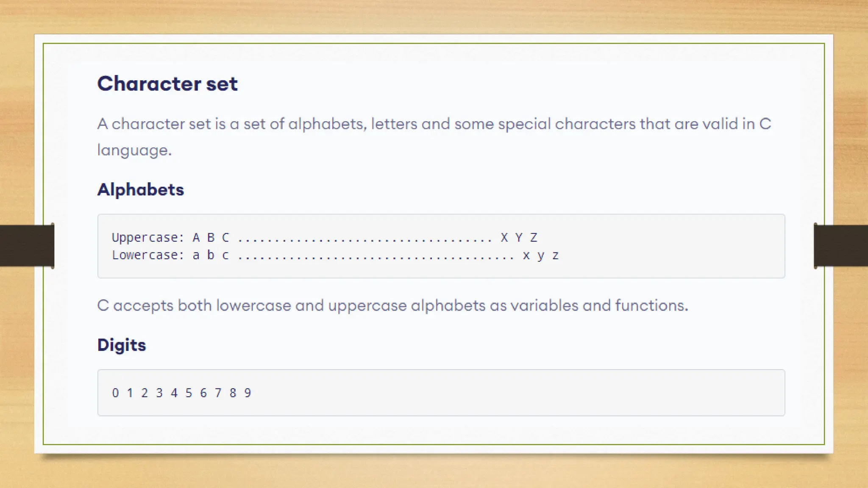Click uppercase letter 'Z' in code block
Viewport: 868px width, 488px height.
click(x=534, y=238)
